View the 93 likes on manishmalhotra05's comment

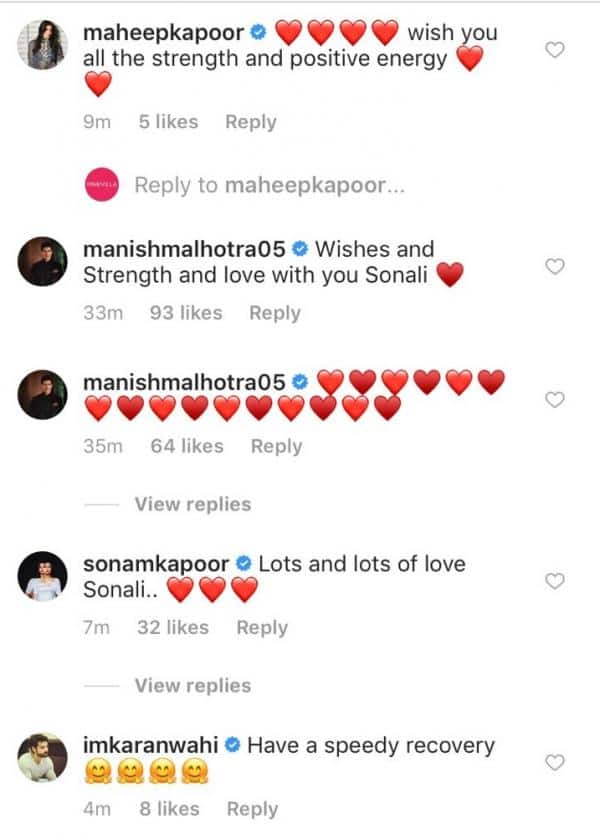[x=185, y=313]
